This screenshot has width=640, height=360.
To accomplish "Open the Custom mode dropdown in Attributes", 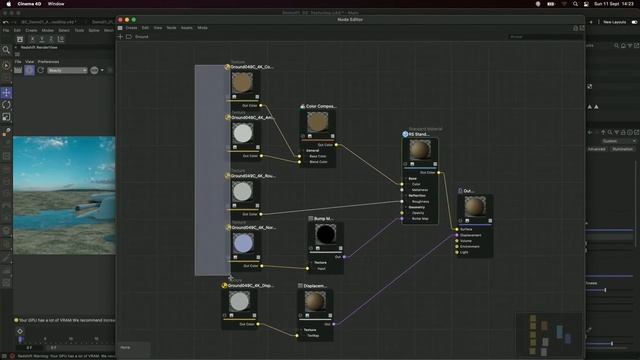I will [618, 141].
